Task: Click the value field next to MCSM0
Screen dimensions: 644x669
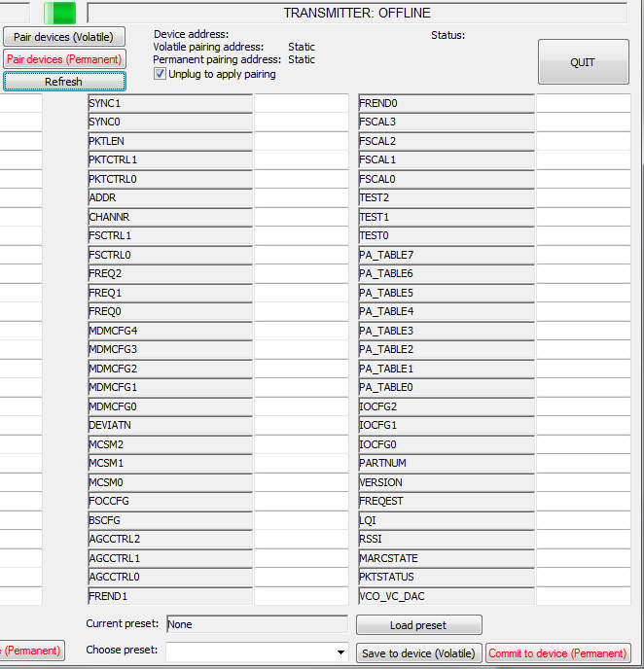Action: click(x=302, y=482)
